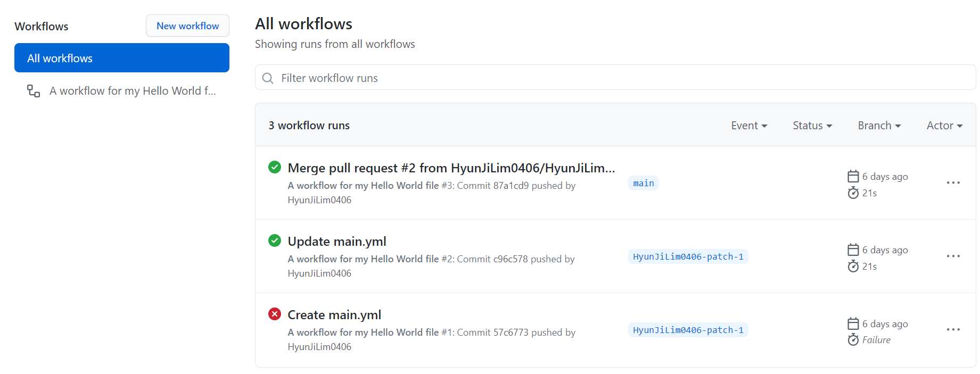The image size is (980, 374).
Task: Click workflow name link in run #1 description
Action: [x=363, y=333]
